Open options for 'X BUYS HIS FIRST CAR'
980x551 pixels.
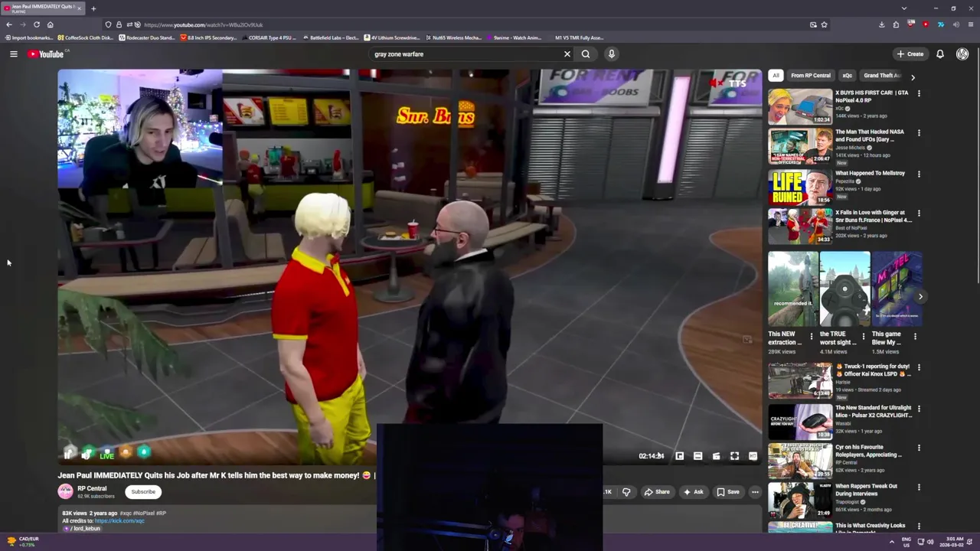pos(919,93)
